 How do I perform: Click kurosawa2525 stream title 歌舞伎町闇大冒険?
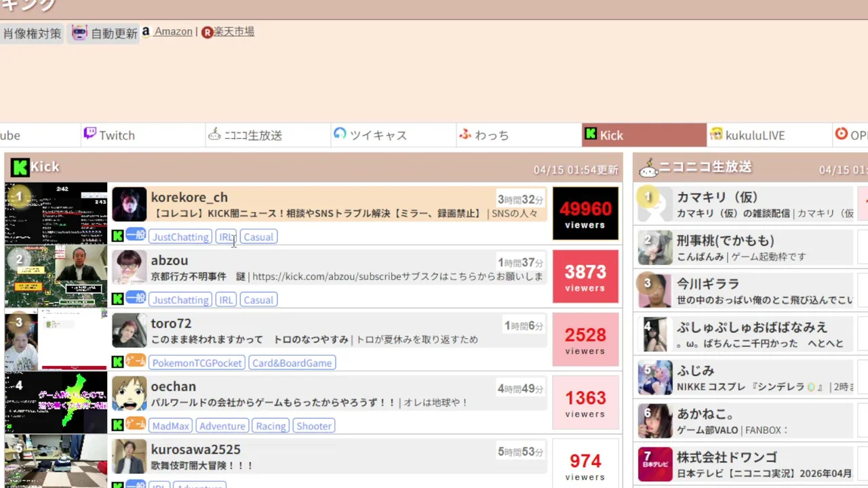click(x=202, y=466)
